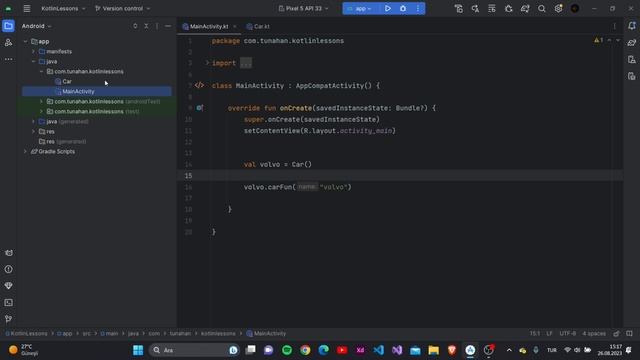Image resolution: width=640 pixels, height=360 pixels.
Task: Open Problems tool window icon
Action: 9,269
